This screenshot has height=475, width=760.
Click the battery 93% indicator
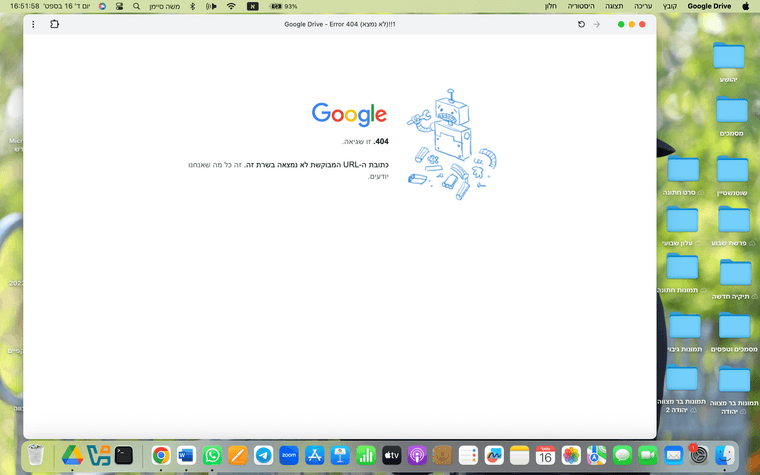pos(284,6)
